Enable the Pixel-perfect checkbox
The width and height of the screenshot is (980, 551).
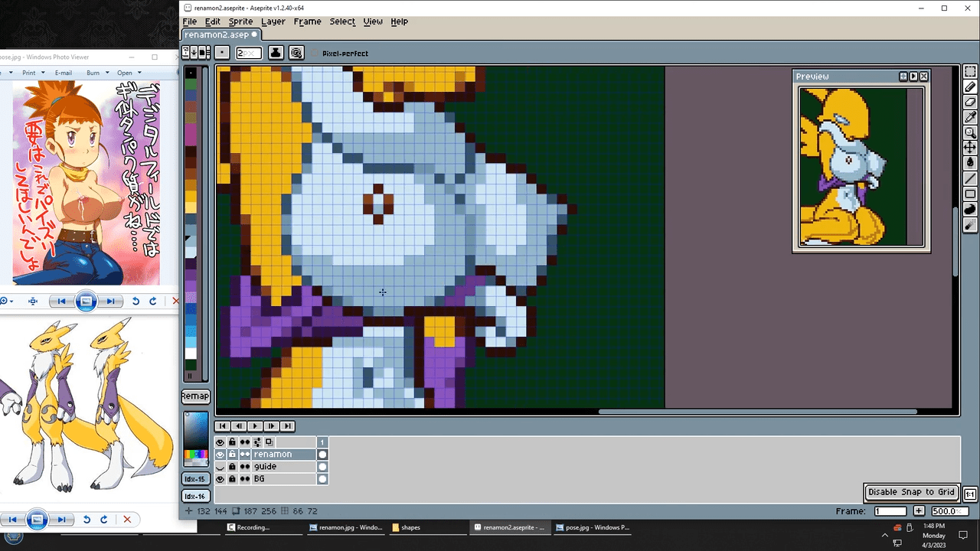(x=315, y=54)
